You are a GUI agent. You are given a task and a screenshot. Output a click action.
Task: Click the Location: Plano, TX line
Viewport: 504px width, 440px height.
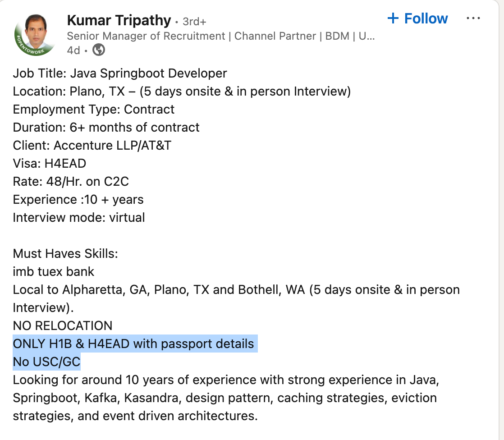182,91
